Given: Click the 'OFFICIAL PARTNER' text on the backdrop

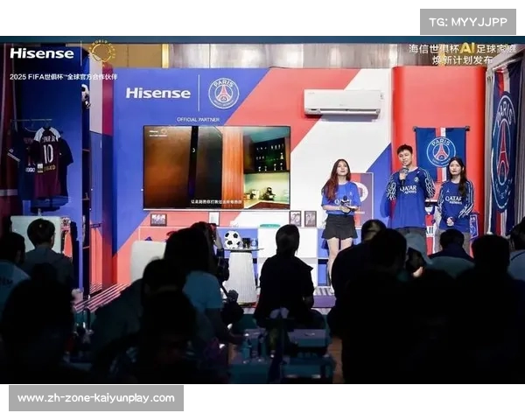Looking at the screenshot, I should [x=198, y=120].
